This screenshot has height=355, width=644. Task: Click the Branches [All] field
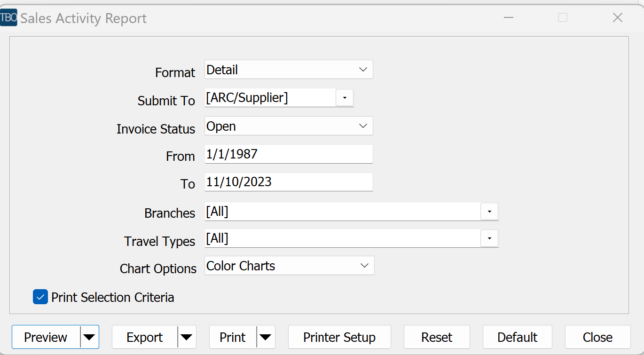[x=343, y=212]
